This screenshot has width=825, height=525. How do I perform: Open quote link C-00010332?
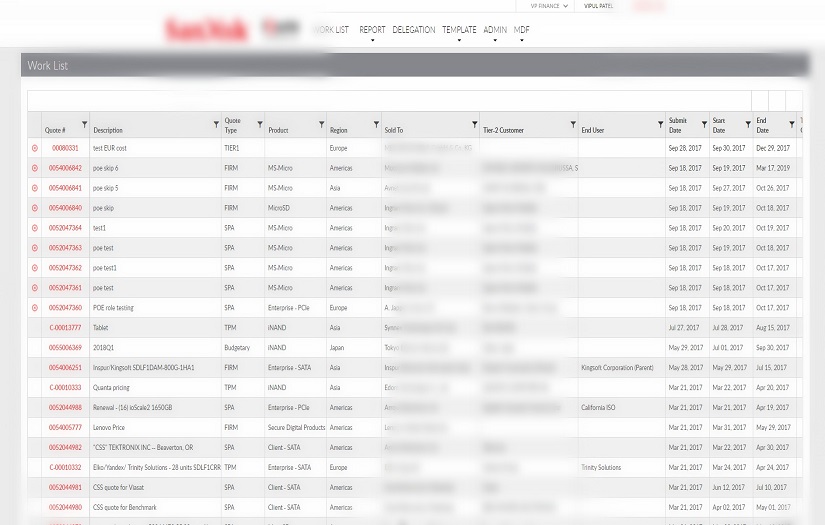point(65,468)
